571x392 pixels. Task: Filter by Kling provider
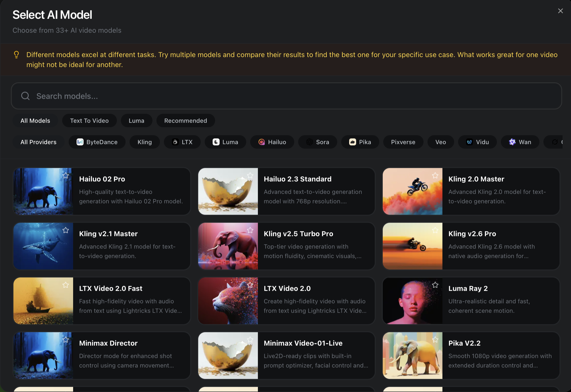(x=144, y=142)
